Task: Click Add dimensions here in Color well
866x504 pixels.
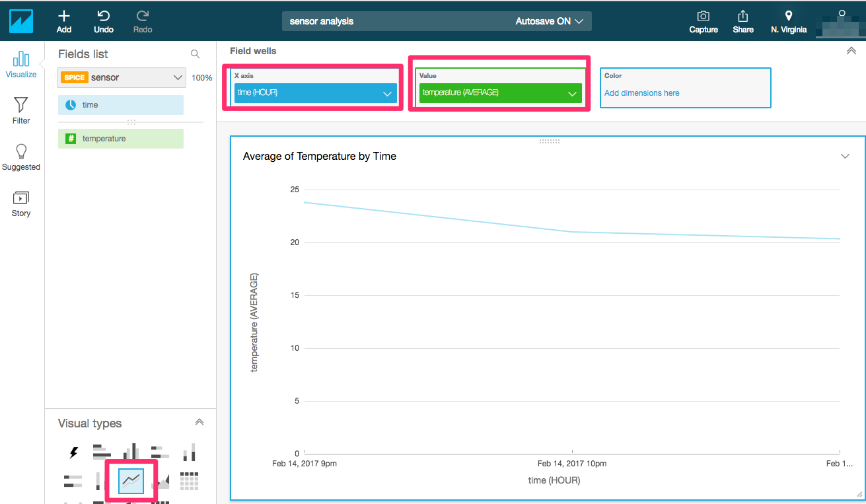Action: pyautogui.click(x=642, y=93)
